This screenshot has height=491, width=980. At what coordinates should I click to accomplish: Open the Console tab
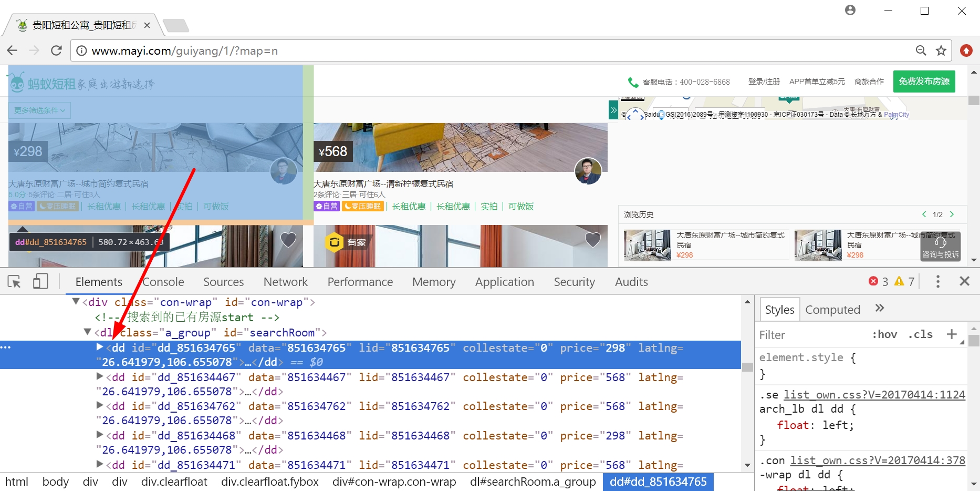tap(163, 282)
